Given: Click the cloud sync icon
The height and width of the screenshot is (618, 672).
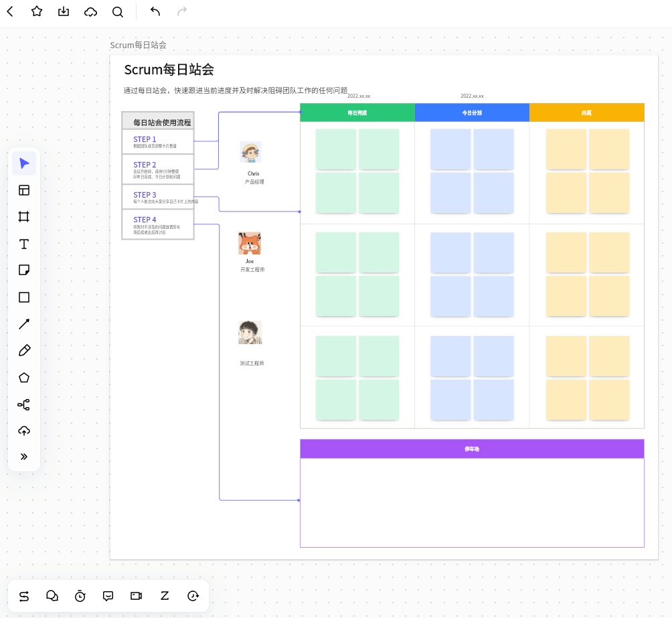Looking at the screenshot, I should tap(90, 11).
